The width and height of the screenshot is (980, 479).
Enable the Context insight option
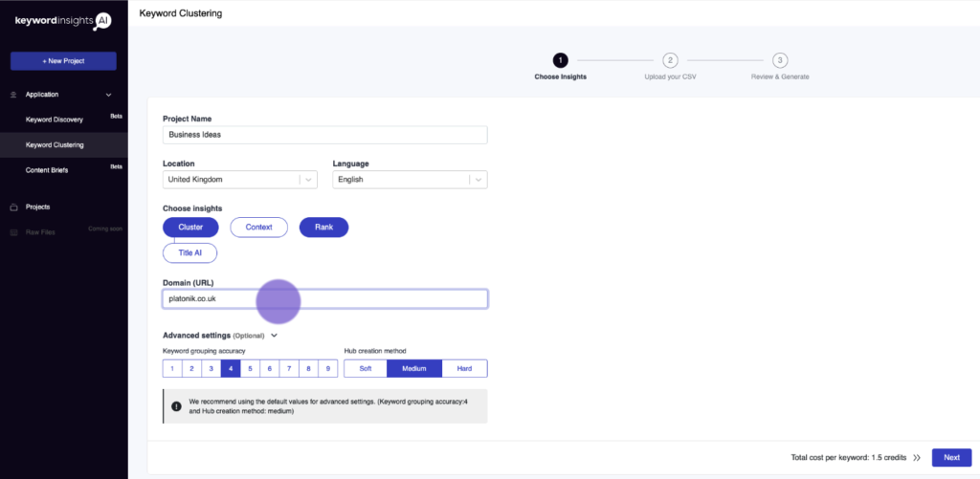[x=258, y=228]
